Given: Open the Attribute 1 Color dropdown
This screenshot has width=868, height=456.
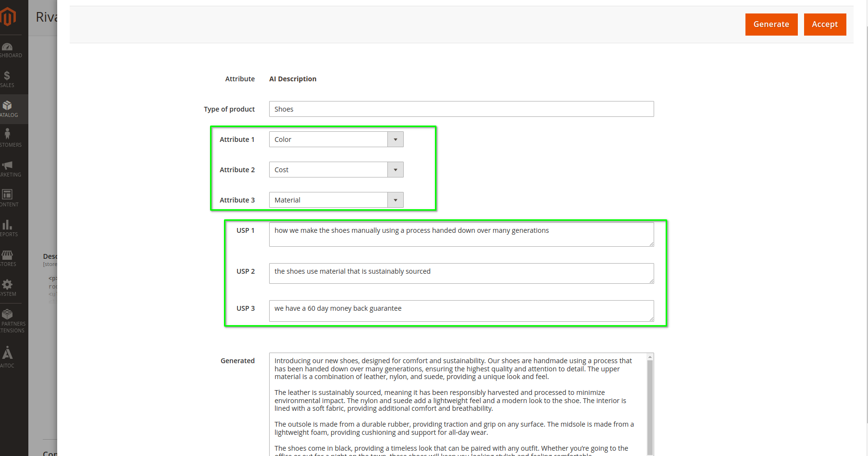Looking at the screenshot, I should [336, 139].
